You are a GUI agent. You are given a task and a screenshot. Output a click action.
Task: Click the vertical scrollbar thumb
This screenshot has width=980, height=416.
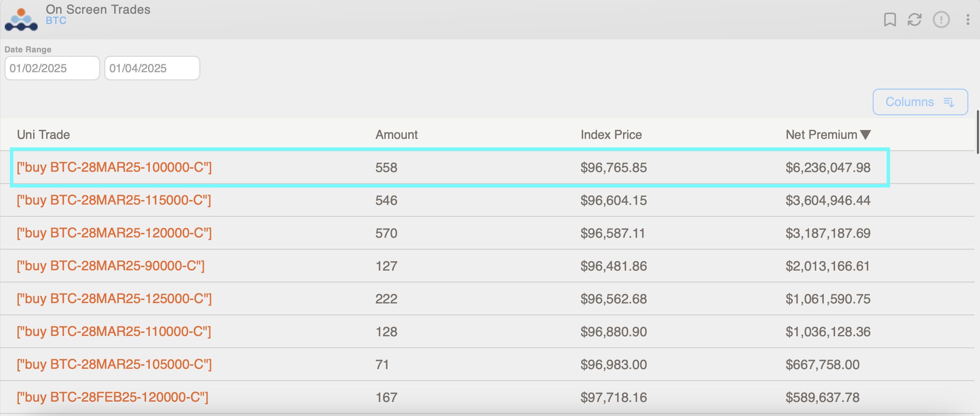coord(977,132)
